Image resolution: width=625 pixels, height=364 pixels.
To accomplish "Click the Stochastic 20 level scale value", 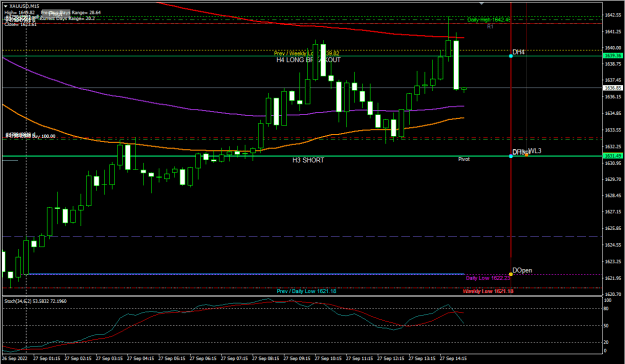I will (606, 342).
